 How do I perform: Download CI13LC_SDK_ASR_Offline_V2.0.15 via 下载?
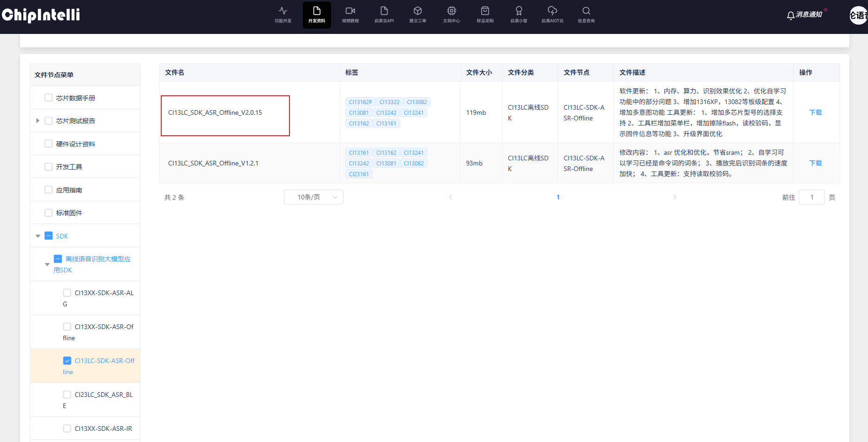[x=815, y=112]
